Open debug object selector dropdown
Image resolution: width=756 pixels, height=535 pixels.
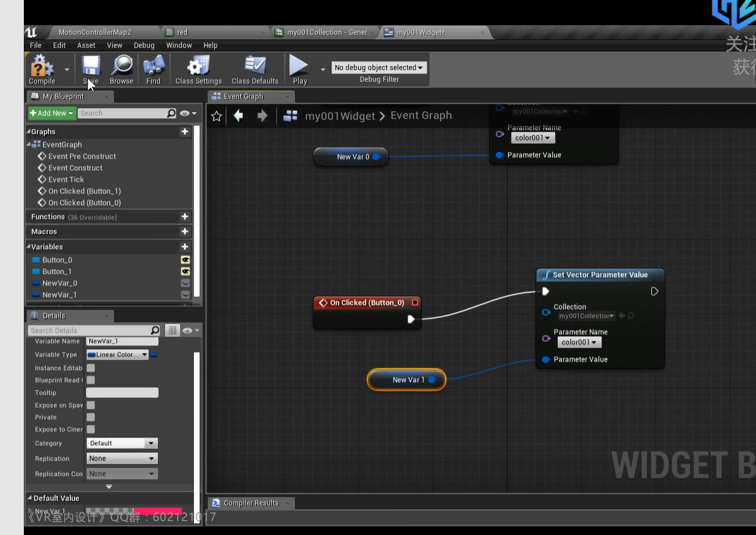pos(379,68)
